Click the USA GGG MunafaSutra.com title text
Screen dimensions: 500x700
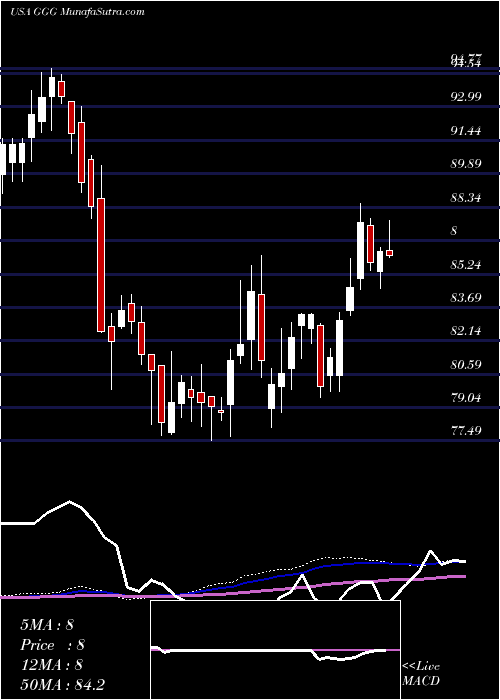click(77, 12)
